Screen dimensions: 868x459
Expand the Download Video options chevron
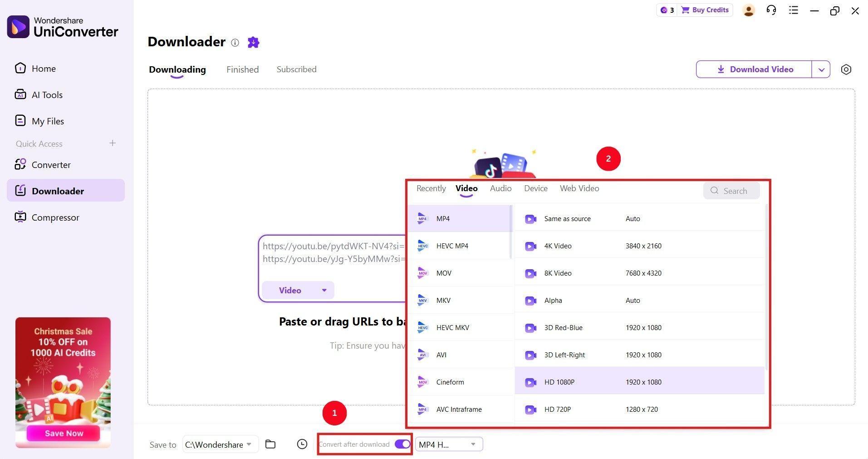pos(821,69)
